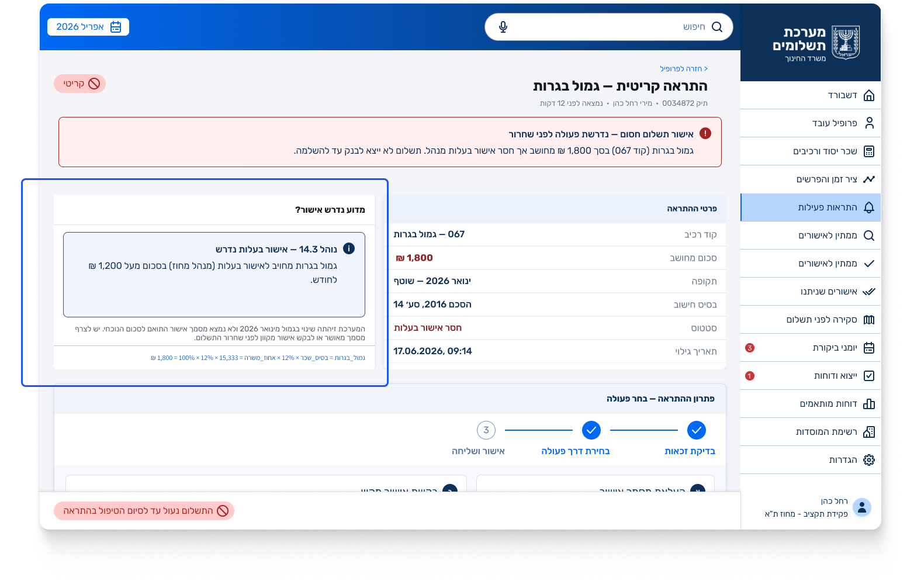Click the microphone icon in search bar
907x588 pixels.
click(503, 27)
